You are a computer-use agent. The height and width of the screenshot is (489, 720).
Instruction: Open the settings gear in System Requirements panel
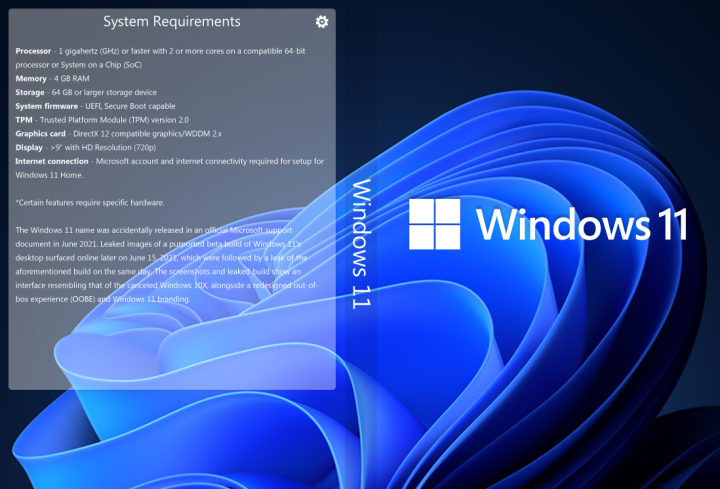(322, 22)
